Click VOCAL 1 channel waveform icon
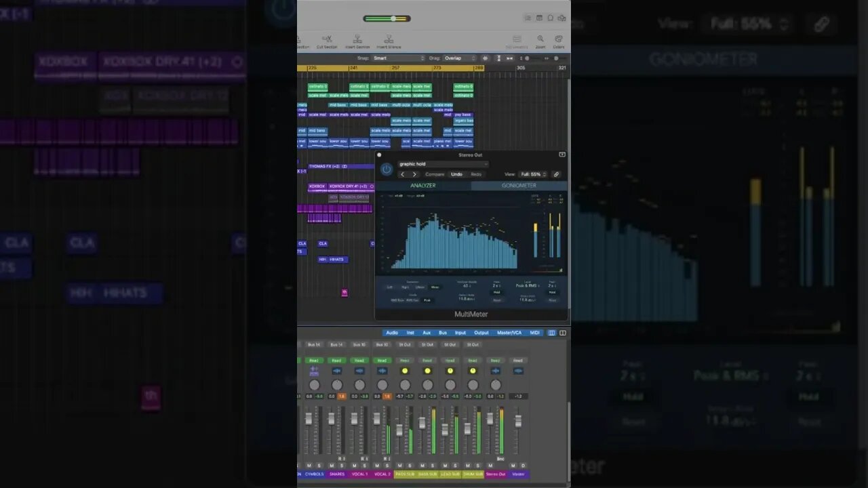The height and width of the screenshot is (488, 868). pyautogui.click(x=359, y=371)
